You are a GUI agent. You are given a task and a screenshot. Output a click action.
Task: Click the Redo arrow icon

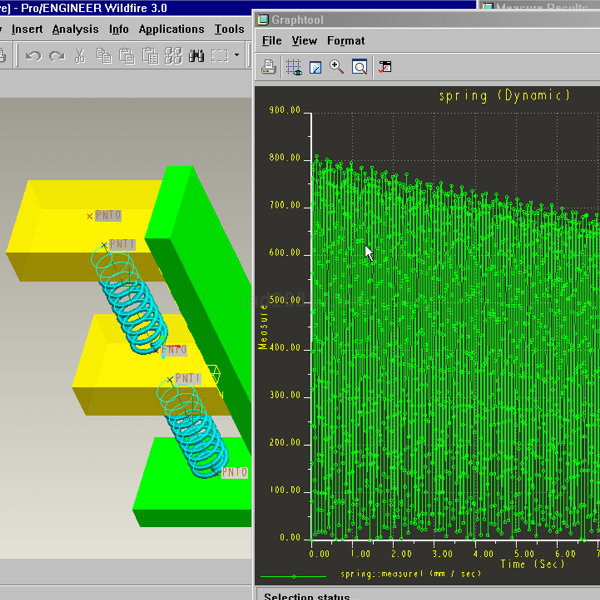[x=56, y=56]
